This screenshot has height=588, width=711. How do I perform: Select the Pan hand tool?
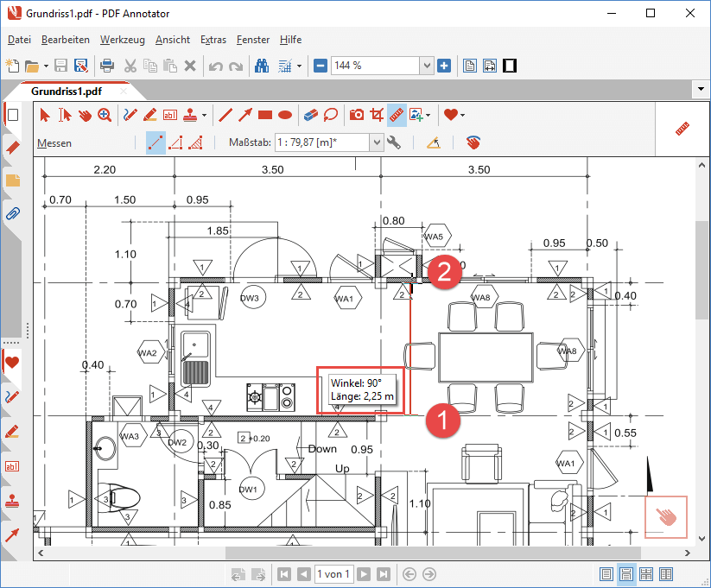(x=85, y=115)
